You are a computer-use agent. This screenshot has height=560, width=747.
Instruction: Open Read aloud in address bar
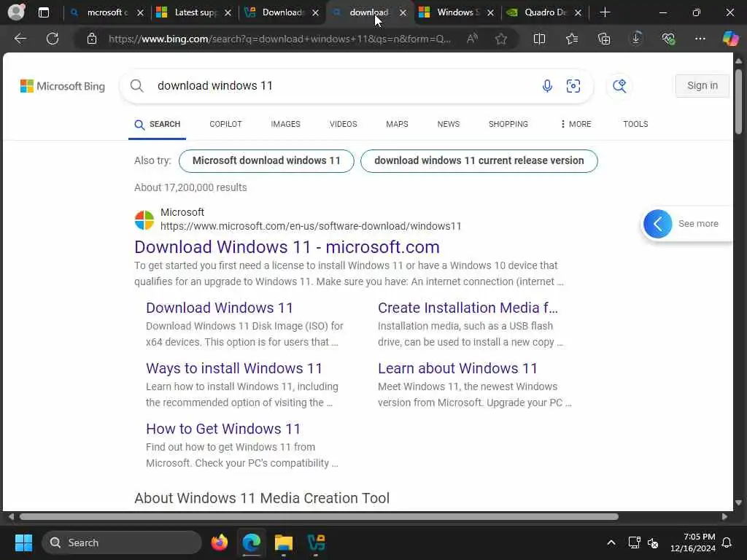pos(472,39)
